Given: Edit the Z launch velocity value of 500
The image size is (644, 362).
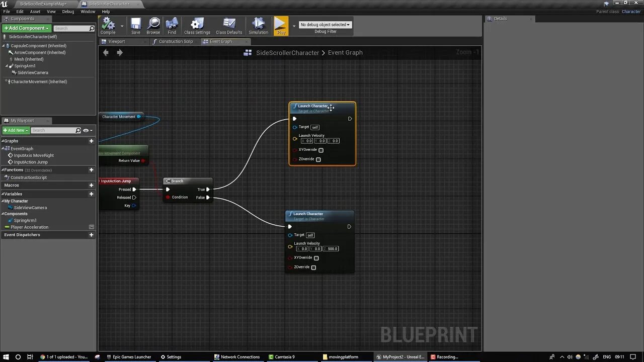Looking at the screenshot, I should coord(332,248).
